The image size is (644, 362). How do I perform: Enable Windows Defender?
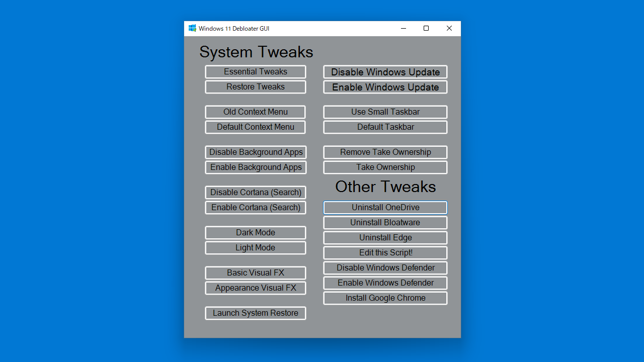[385, 283]
